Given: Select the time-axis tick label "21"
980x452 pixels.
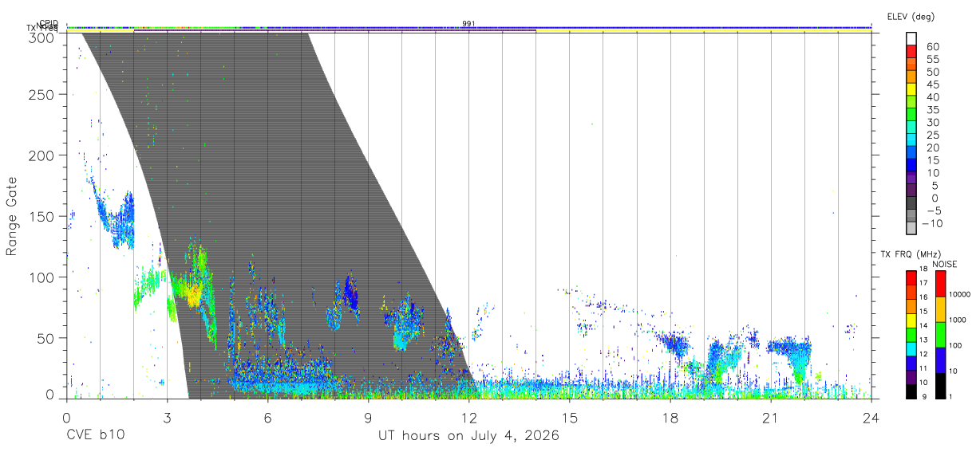Looking at the screenshot, I should click(771, 419).
